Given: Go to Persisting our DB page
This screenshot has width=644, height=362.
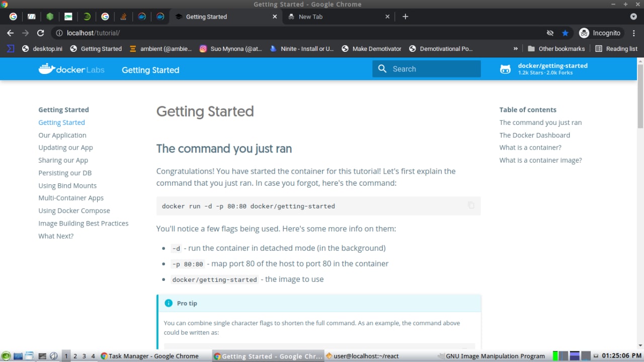Looking at the screenshot, I should pyautogui.click(x=65, y=173).
